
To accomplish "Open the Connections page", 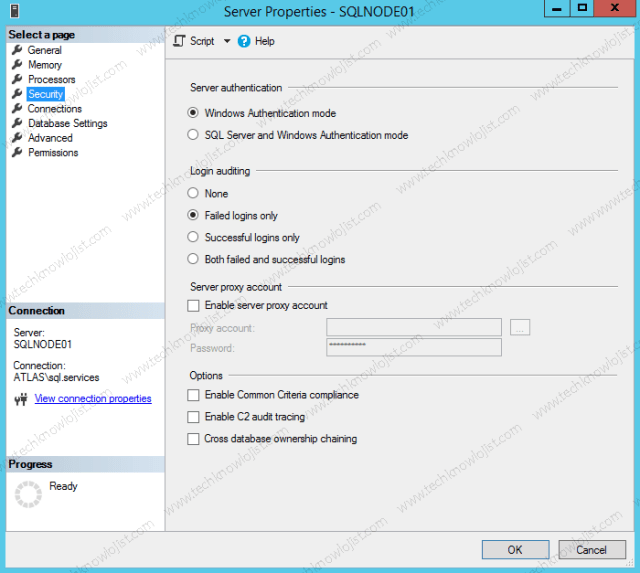I will [x=55, y=109].
